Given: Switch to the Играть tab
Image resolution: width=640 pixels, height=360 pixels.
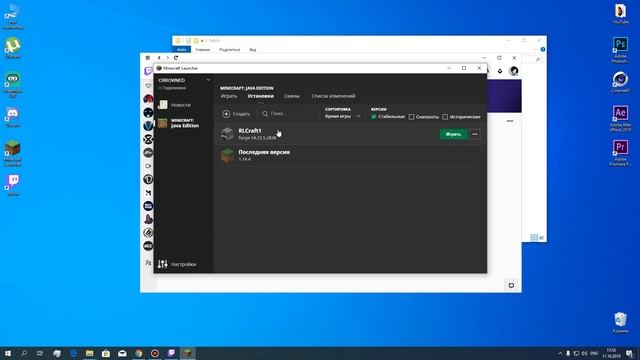Looking at the screenshot, I should tap(229, 96).
